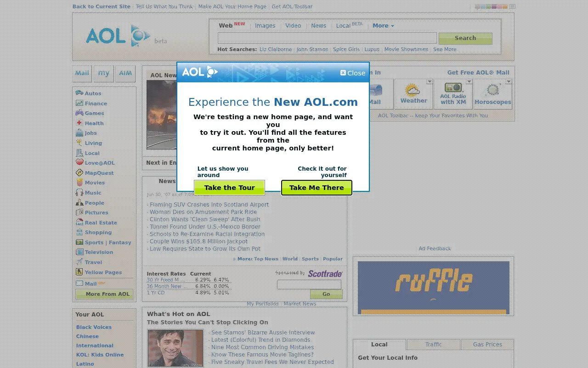
Task: Open the Couple Wins $105.8 Million Jackpot headline
Action: (198, 241)
